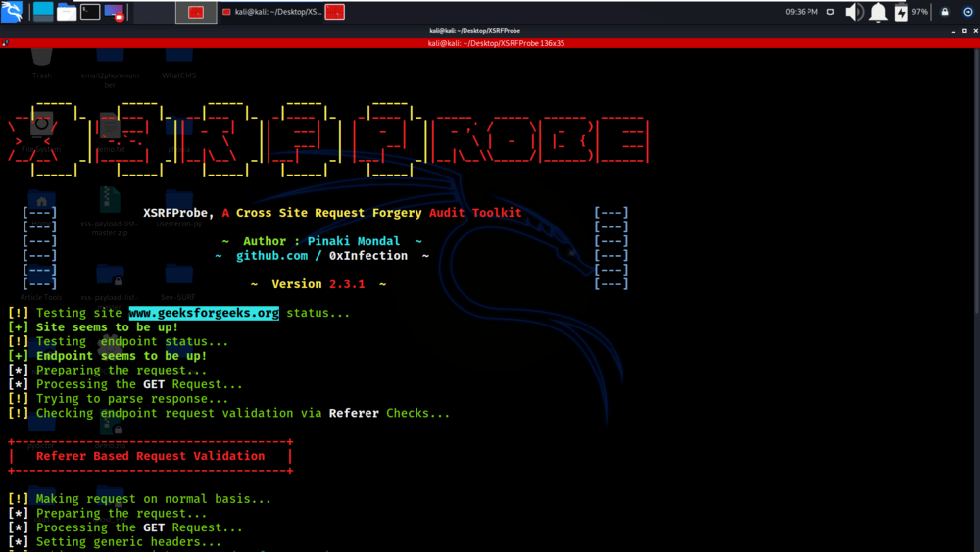Image resolution: width=980 pixels, height=552 pixels.
Task: Open the volume speaker control
Action: pos(854,12)
